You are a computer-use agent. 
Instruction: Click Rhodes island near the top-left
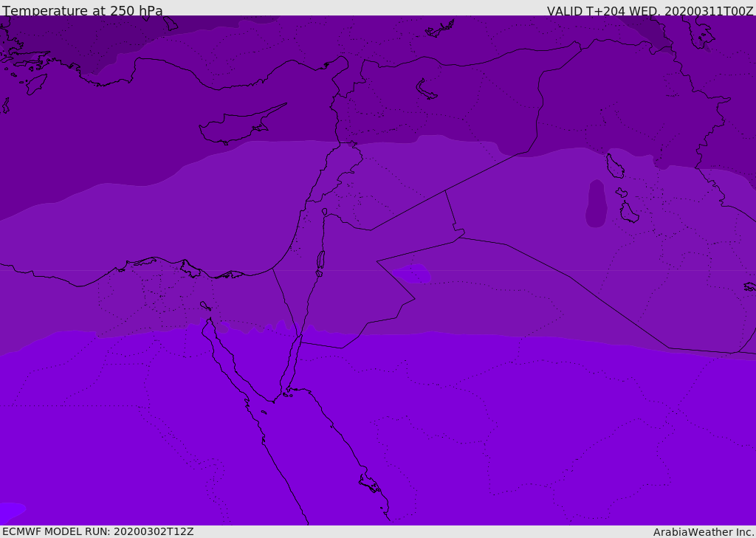[x=35, y=83]
